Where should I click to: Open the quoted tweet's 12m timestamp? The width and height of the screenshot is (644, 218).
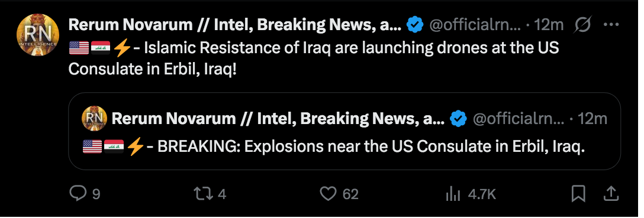coord(593,119)
